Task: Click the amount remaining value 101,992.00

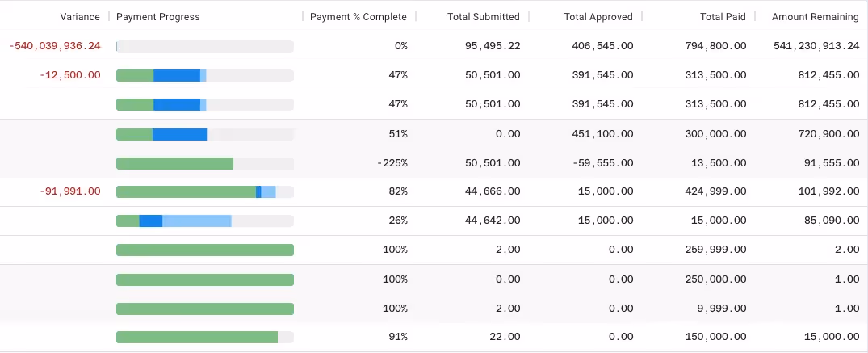Action: [828, 191]
